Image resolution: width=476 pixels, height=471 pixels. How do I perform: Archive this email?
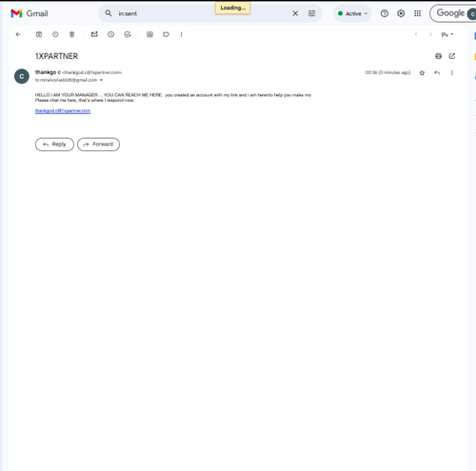click(x=39, y=34)
